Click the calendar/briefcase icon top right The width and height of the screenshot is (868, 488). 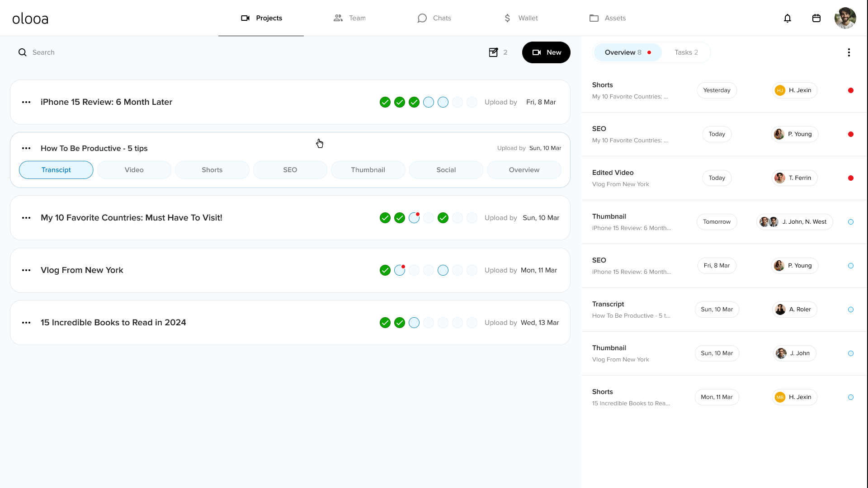pyautogui.click(x=817, y=18)
